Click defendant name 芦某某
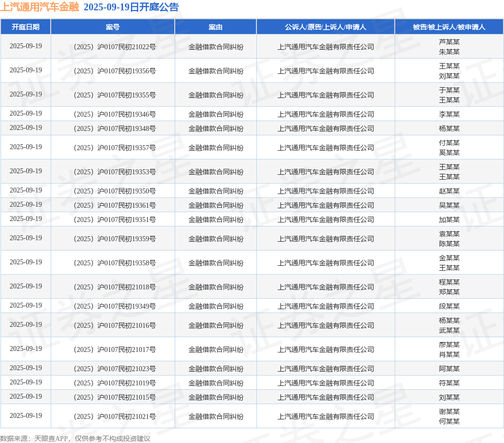This screenshot has width=504, height=443. click(449, 42)
